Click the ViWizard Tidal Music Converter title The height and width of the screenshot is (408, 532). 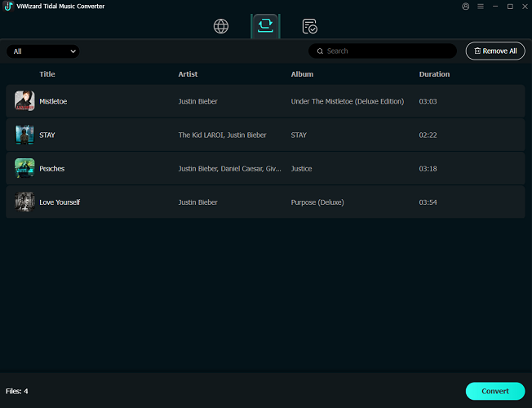(x=60, y=6)
